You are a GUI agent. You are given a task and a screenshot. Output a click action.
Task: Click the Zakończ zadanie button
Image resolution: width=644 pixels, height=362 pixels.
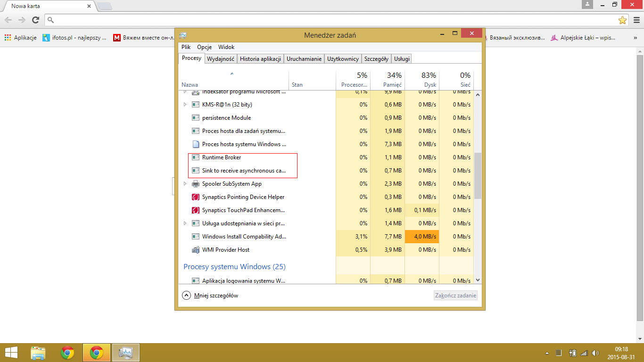456,296
